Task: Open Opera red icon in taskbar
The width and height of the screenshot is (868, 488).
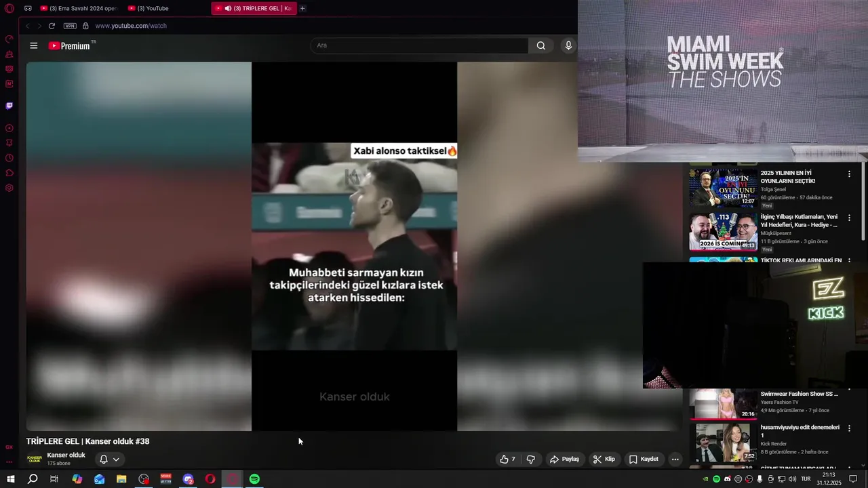Action: coord(210,479)
